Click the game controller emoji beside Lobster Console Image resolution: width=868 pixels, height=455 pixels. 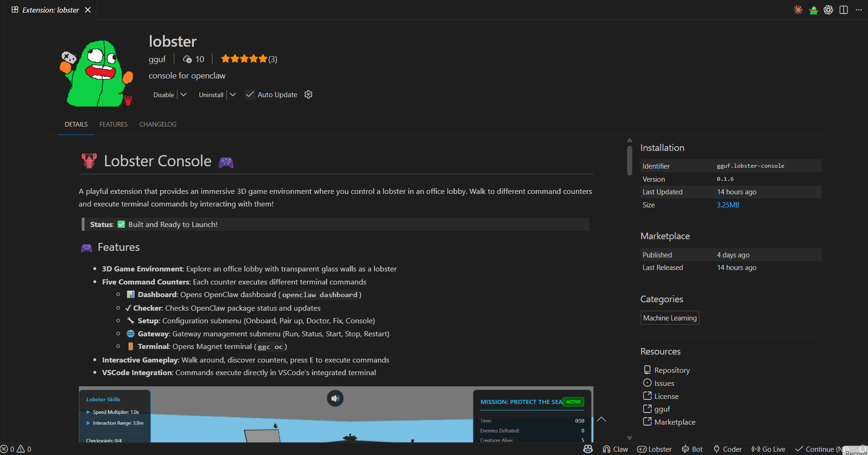[x=226, y=162]
